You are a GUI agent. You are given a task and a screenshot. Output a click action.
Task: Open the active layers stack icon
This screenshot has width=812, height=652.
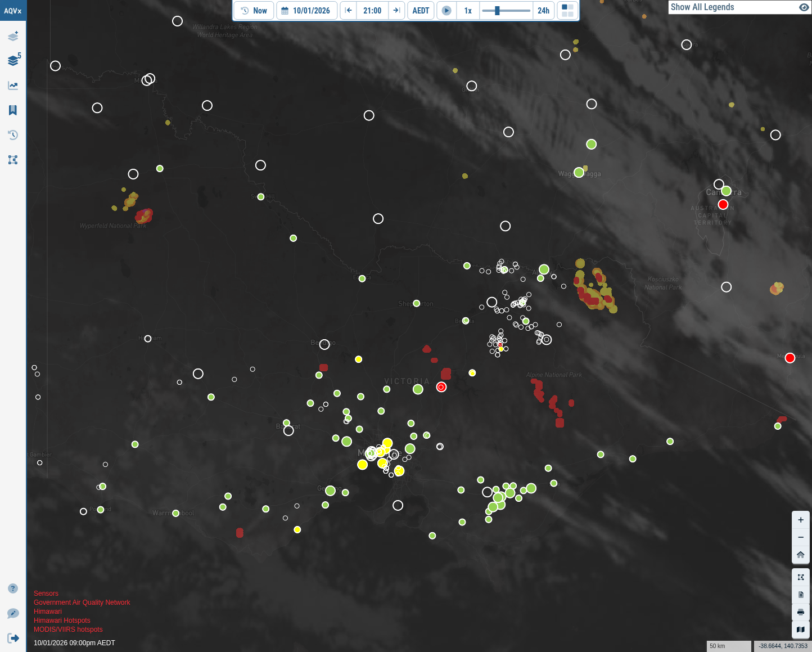13,60
